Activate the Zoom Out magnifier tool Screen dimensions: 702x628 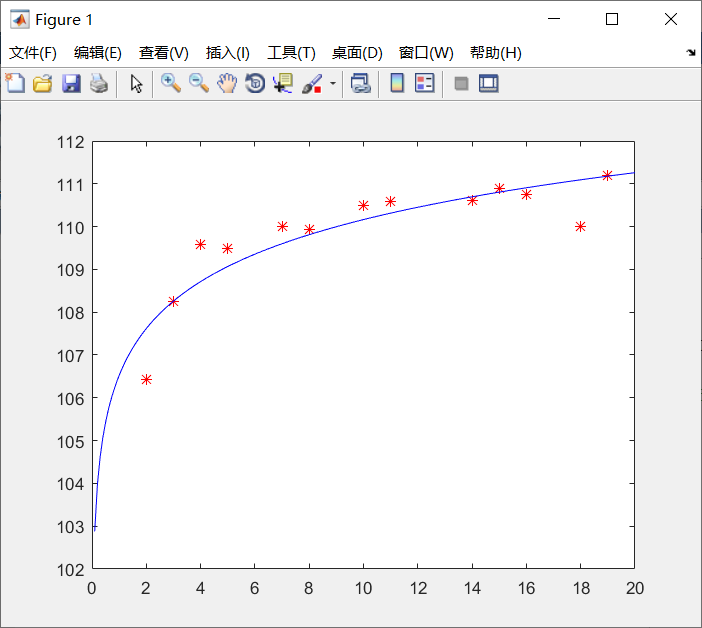(199, 84)
